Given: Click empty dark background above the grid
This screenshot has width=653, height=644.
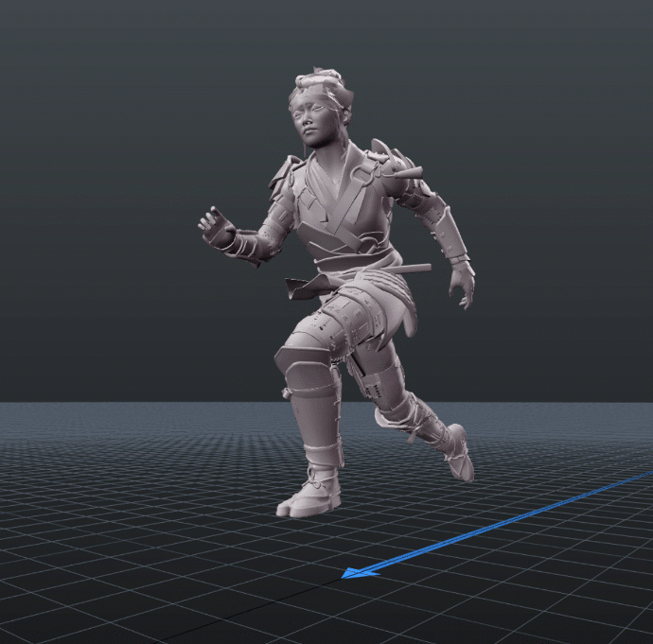Looking at the screenshot, I should click(x=114, y=142).
